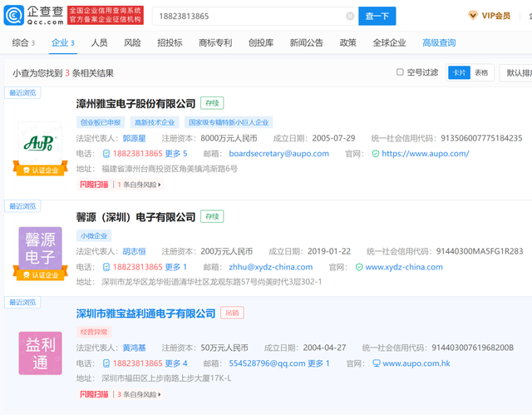Viewport: 532px width, 415px height.
Task: Toggle the 空号过滤 checkbox
Action: pyautogui.click(x=400, y=72)
